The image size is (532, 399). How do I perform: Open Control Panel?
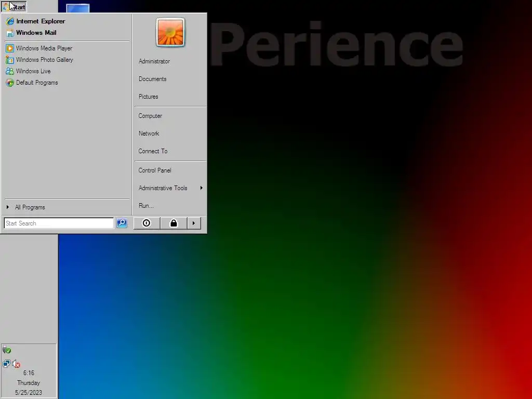click(x=170, y=170)
